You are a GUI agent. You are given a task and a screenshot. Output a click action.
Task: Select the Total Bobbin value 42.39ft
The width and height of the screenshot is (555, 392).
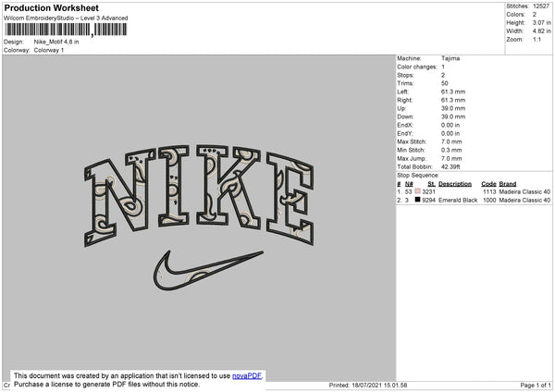(450, 167)
